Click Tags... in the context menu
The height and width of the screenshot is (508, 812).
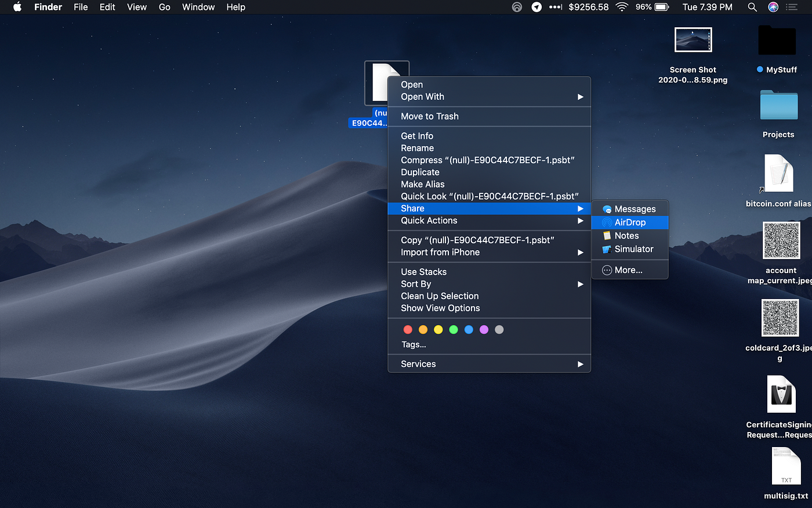click(414, 345)
